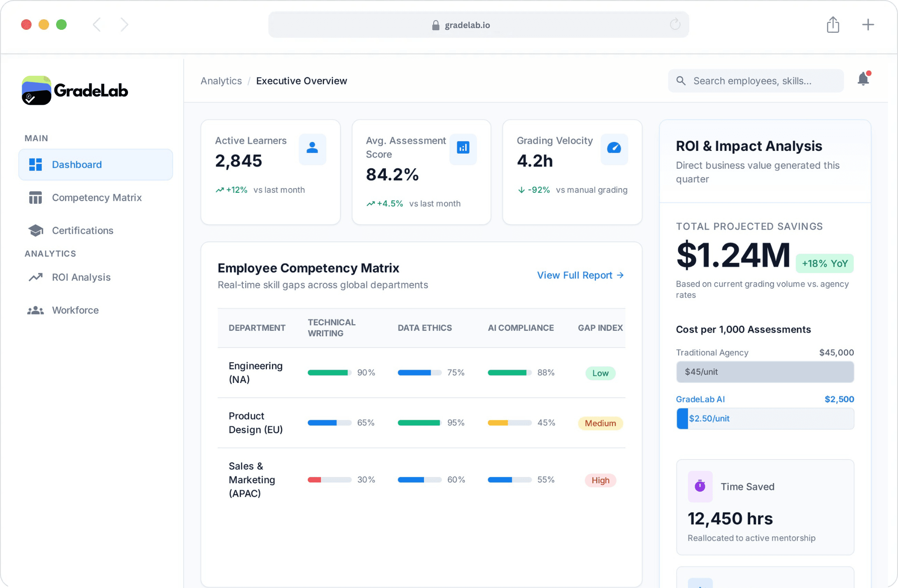Click the Executive Overview breadcrumb
Screen dimensions: 898x588
[x=302, y=81]
